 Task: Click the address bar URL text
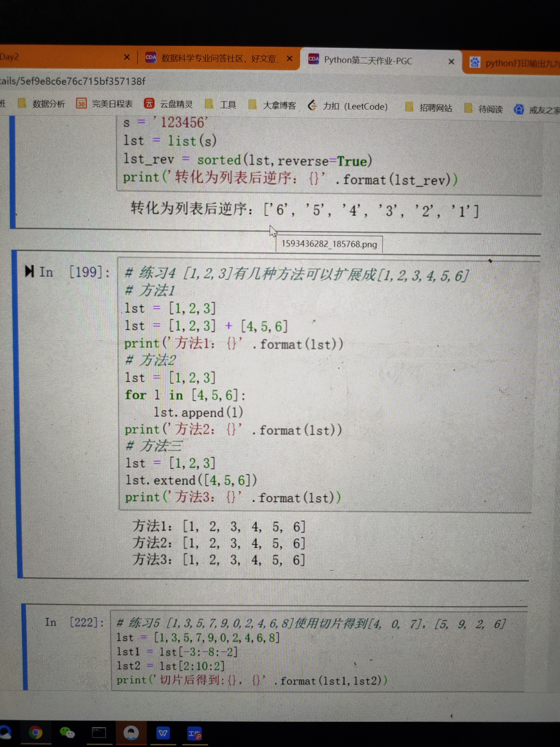(73, 81)
